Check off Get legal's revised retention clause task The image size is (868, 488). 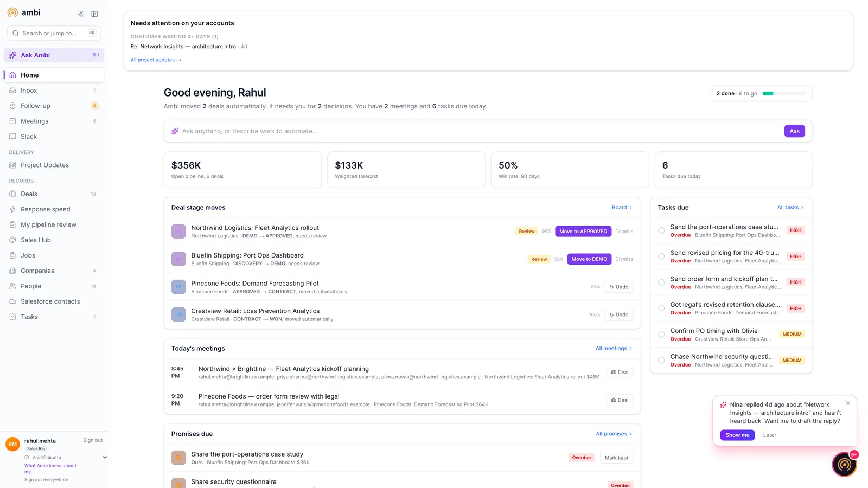tap(661, 308)
